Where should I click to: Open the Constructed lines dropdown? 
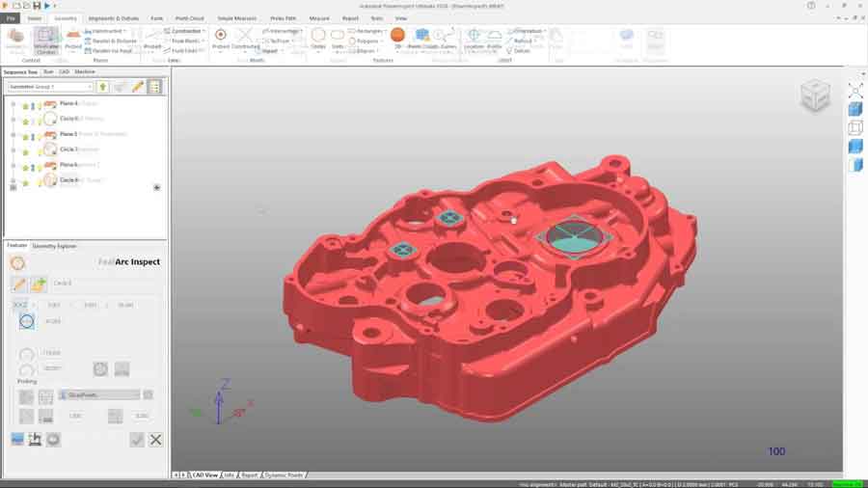pyautogui.click(x=185, y=31)
